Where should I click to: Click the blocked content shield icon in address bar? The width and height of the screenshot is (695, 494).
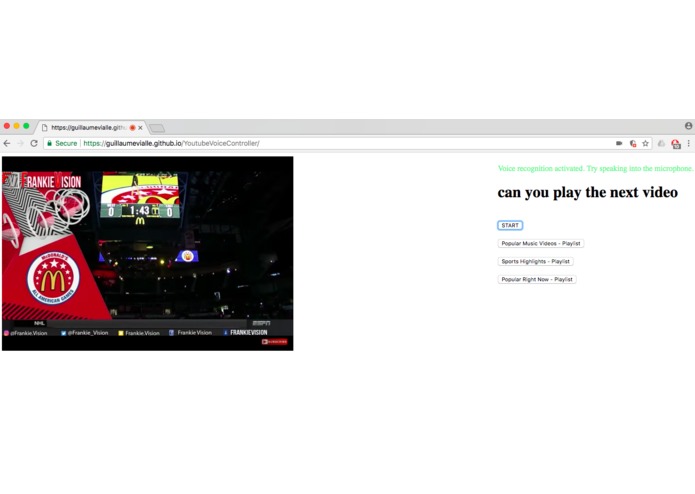pos(633,143)
